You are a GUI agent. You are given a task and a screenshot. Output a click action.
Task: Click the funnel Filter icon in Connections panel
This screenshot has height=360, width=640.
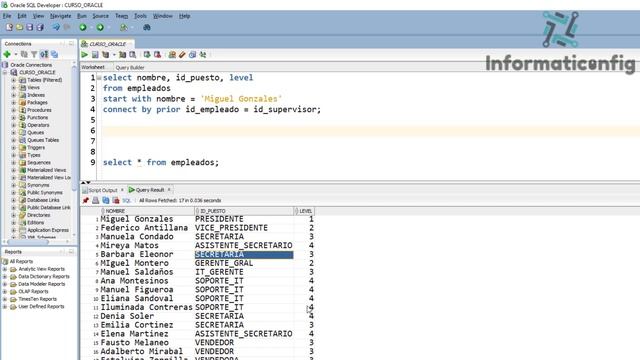click(x=34, y=54)
